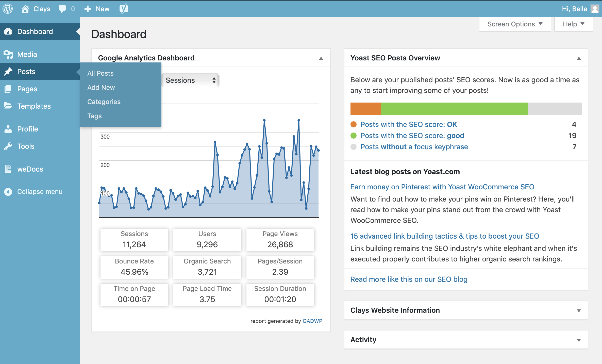Open the GADWP link

tap(312, 321)
